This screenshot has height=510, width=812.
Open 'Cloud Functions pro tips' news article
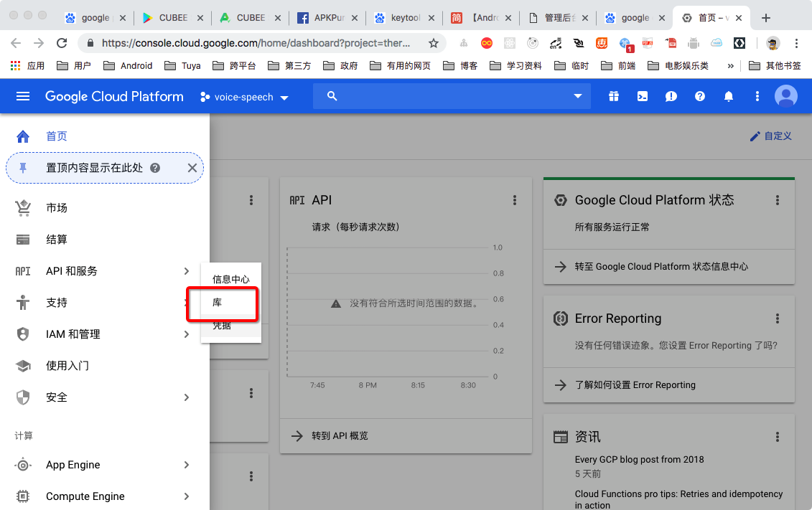[678, 499]
